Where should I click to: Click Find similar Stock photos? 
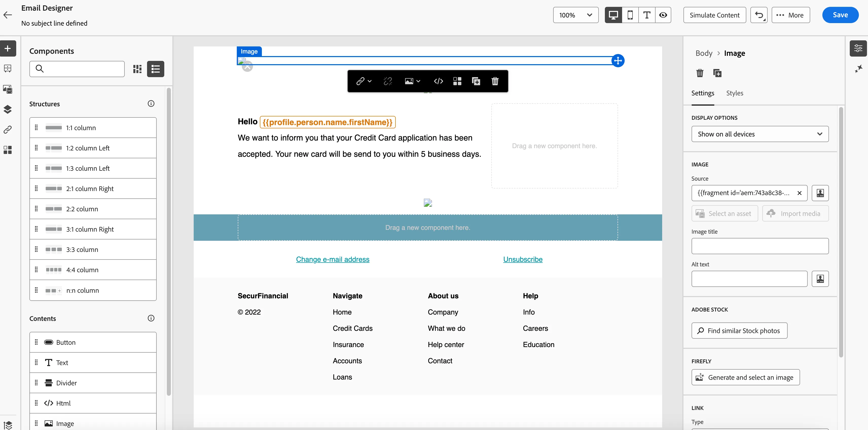click(x=739, y=331)
